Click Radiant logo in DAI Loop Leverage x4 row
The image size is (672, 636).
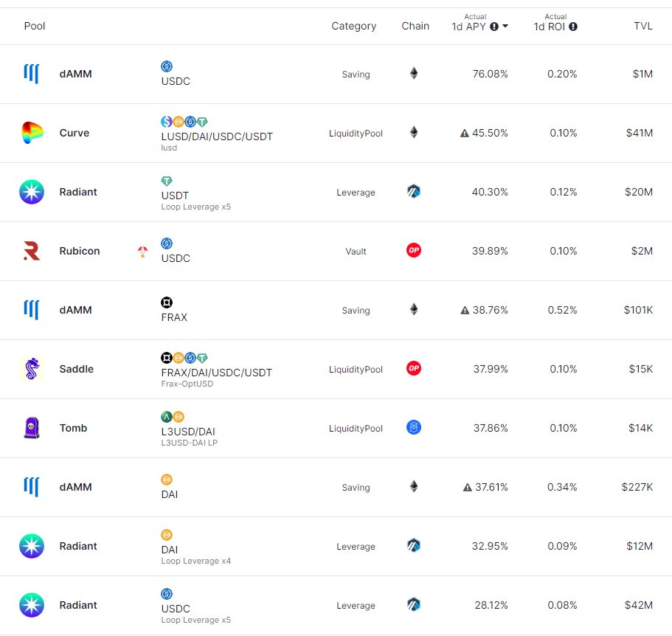[x=32, y=546]
